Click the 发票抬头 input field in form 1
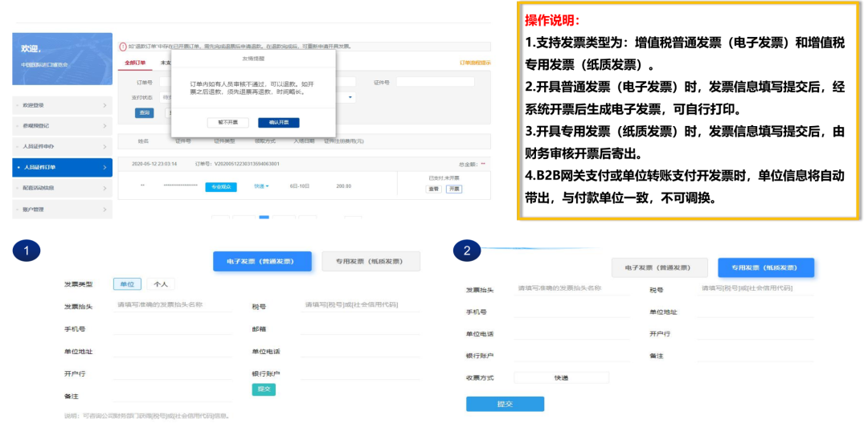Viewport: 868px width, 428px height. (x=173, y=306)
